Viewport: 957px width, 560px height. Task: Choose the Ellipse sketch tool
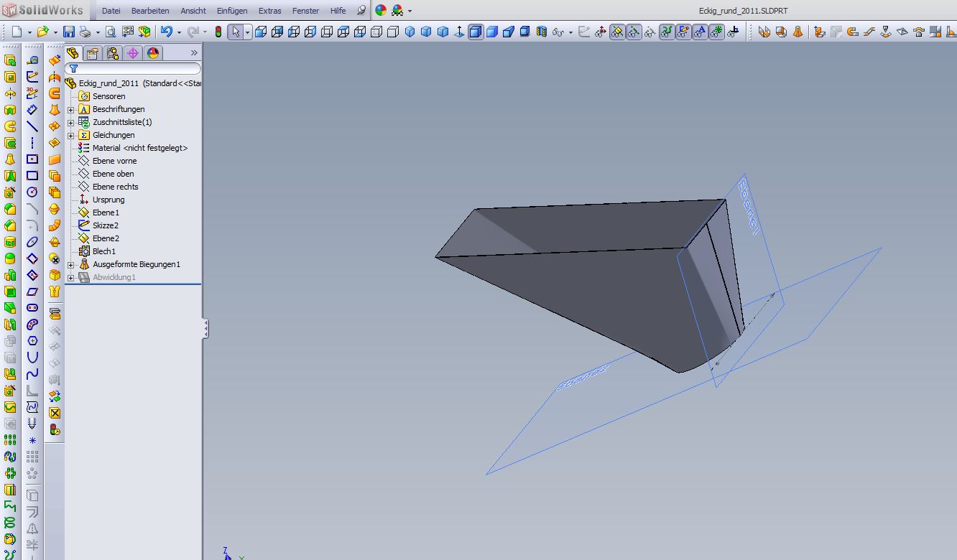pyautogui.click(x=32, y=242)
